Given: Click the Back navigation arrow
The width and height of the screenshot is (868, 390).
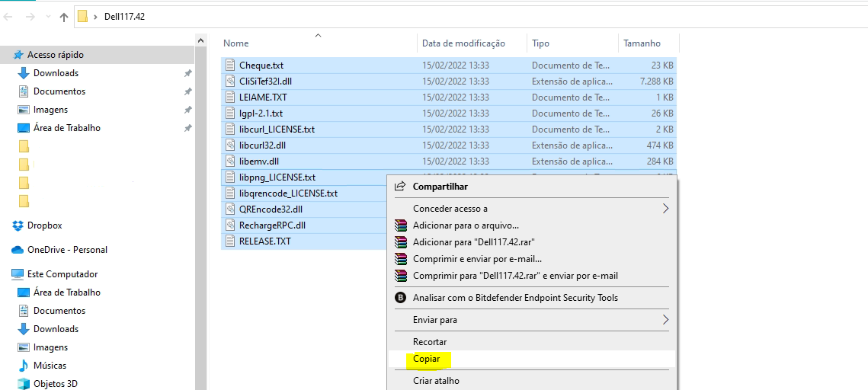Looking at the screenshot, I should pos(8,18).
